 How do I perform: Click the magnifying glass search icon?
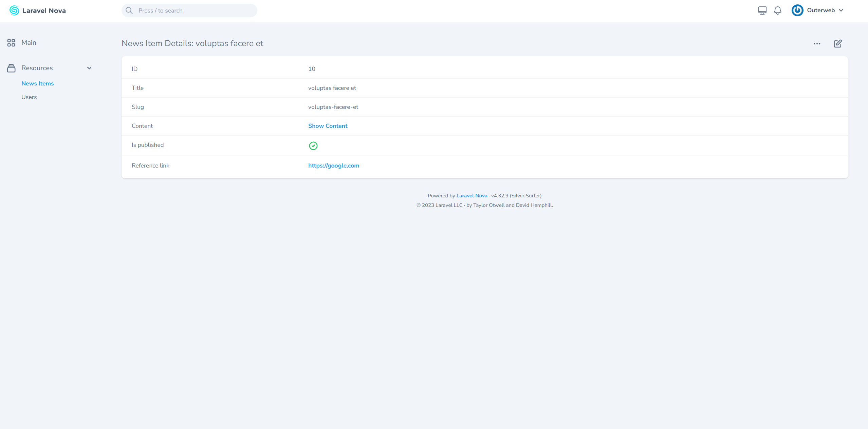pos(129,10)
